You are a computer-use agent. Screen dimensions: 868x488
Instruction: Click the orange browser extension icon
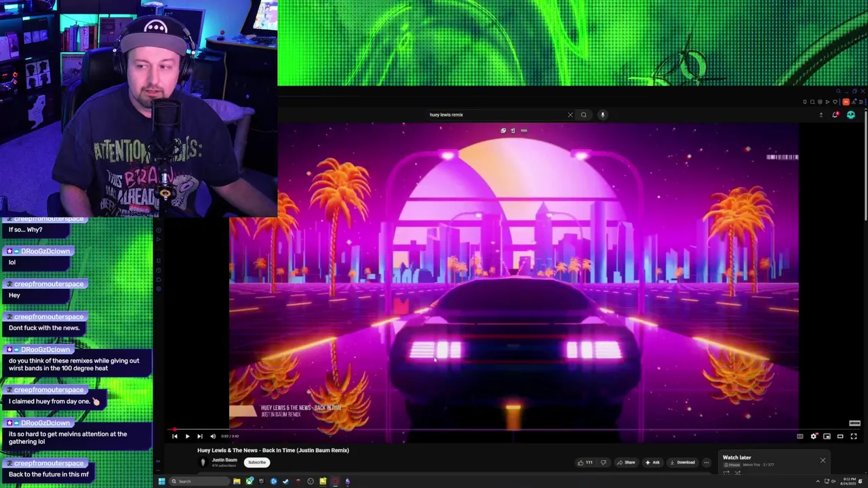click(x=846, y=102)
